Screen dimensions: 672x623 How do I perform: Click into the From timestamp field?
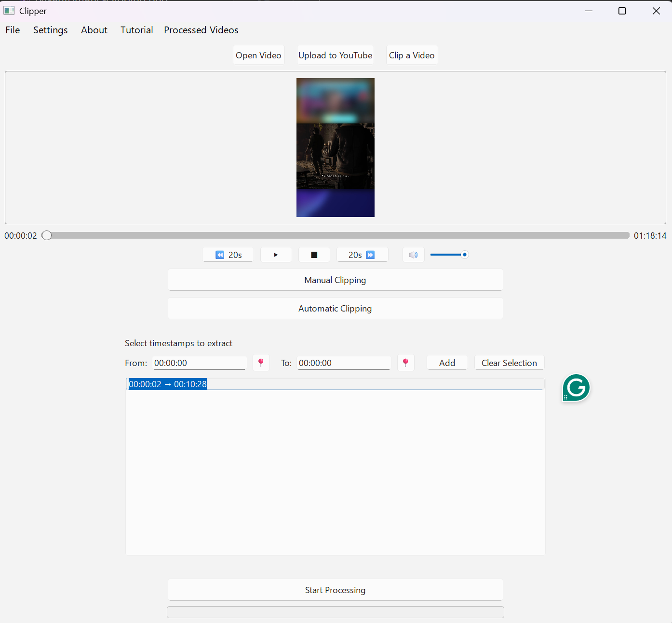click(199, 363)
